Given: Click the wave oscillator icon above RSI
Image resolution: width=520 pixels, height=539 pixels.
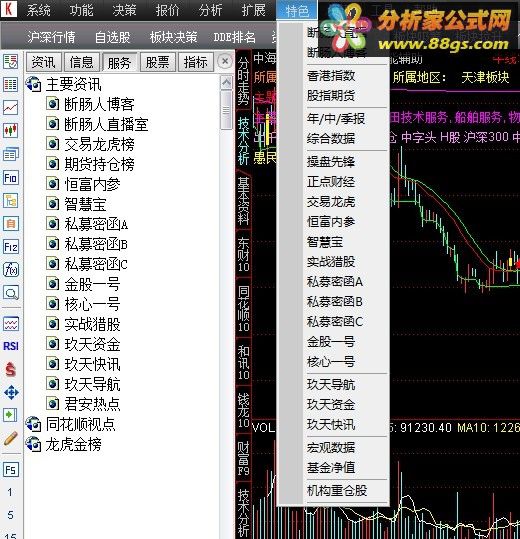Looking at the screenshot, I should (11, 323).
